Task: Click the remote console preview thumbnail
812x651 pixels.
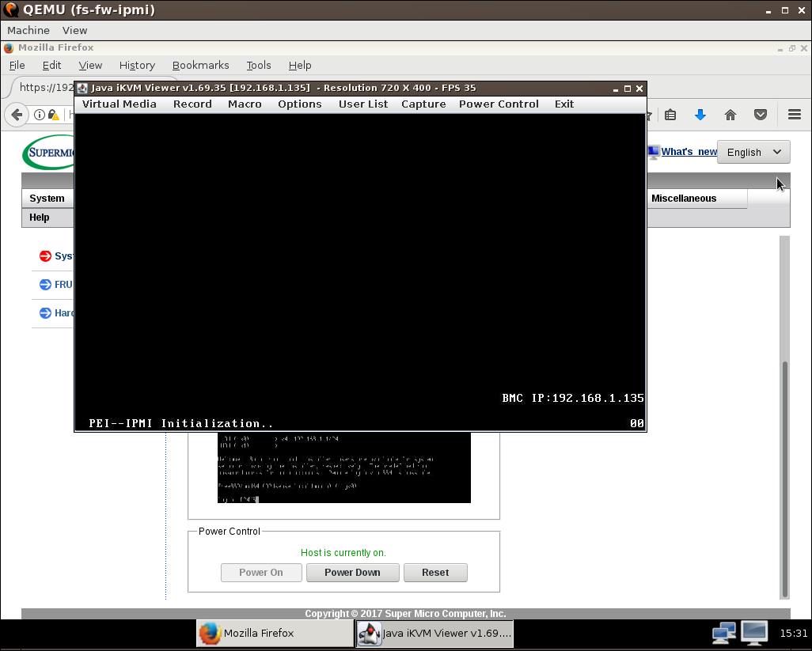Action: point(343,468)
